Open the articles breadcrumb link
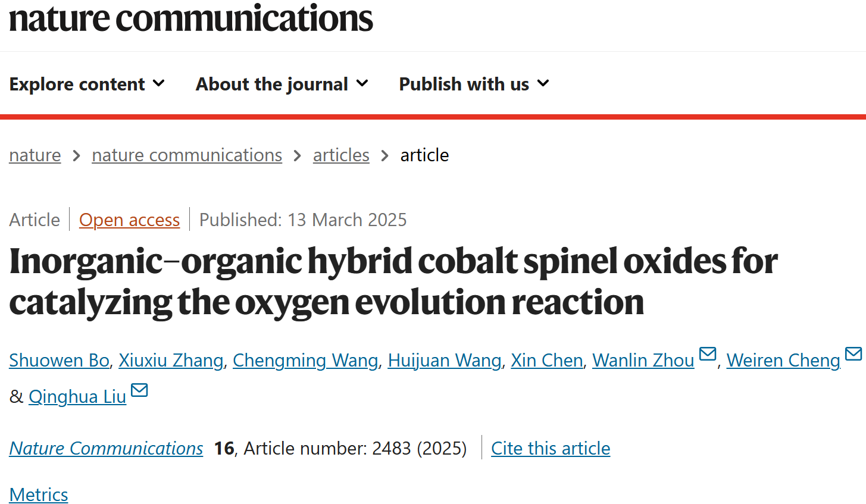 (341, 155)
